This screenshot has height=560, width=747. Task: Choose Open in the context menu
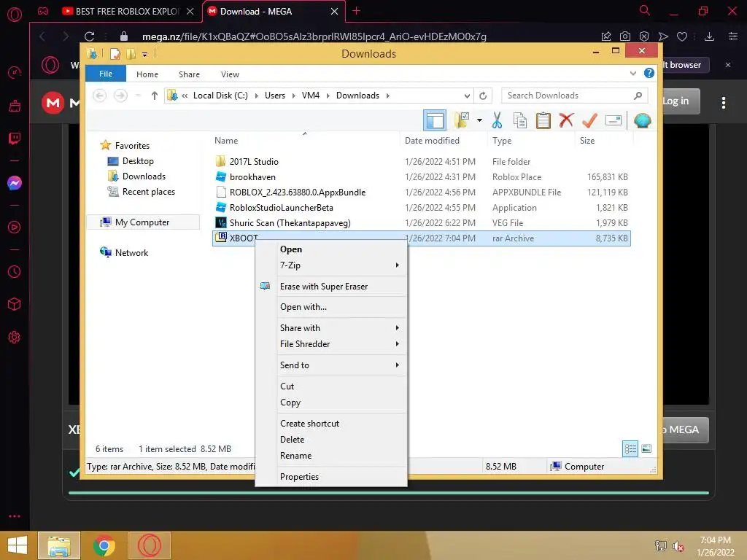(x=331, y=249)
